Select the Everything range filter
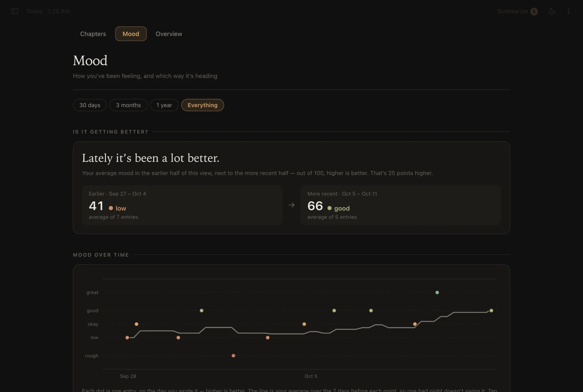 pos(202,105)
